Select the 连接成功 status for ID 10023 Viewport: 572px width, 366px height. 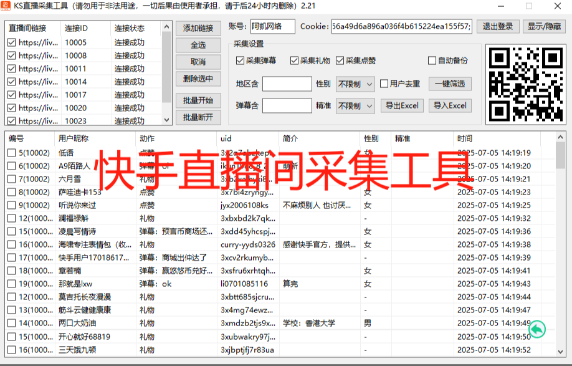click(x=130, y=121)
